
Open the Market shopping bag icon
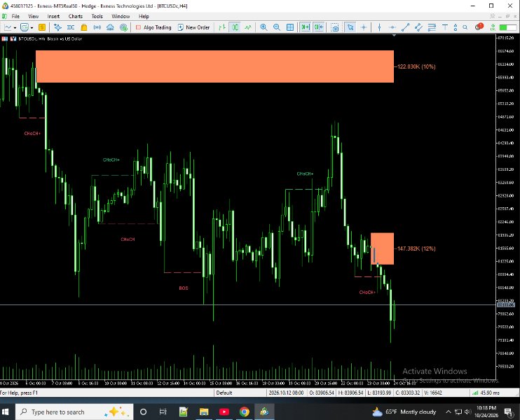click(x=84, y=27)
